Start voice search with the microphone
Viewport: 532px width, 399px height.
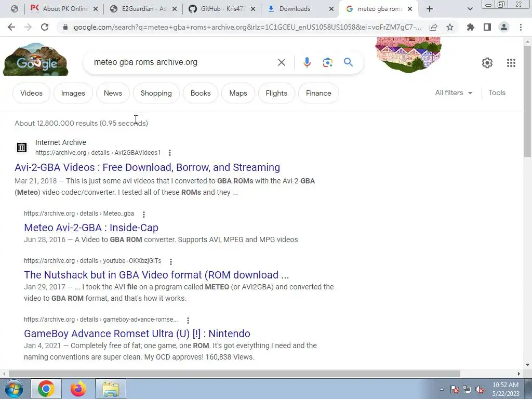pyautogui.click(x=307, y=62)
